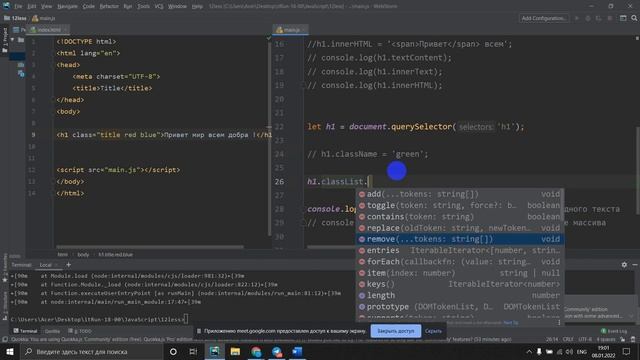Screen dimensions: 640x360
Task: Select contains(token) completion suggestion
Action: (460, 217)
